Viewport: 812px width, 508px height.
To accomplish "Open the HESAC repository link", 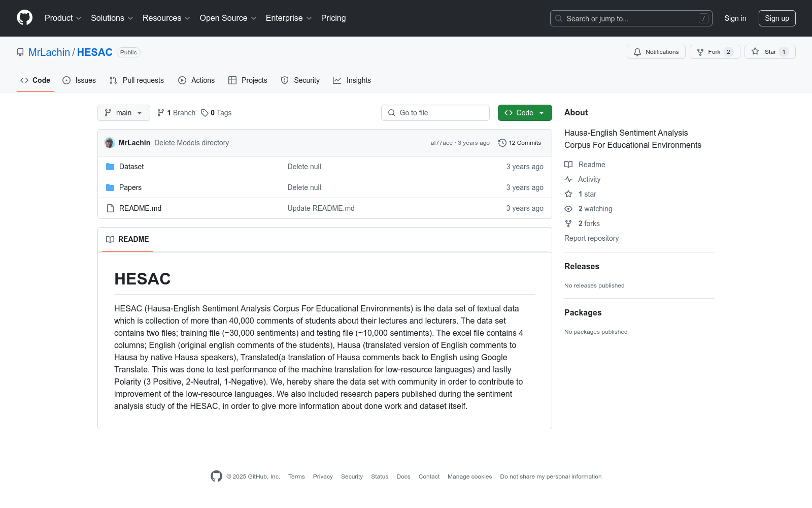I will (95, 52).
